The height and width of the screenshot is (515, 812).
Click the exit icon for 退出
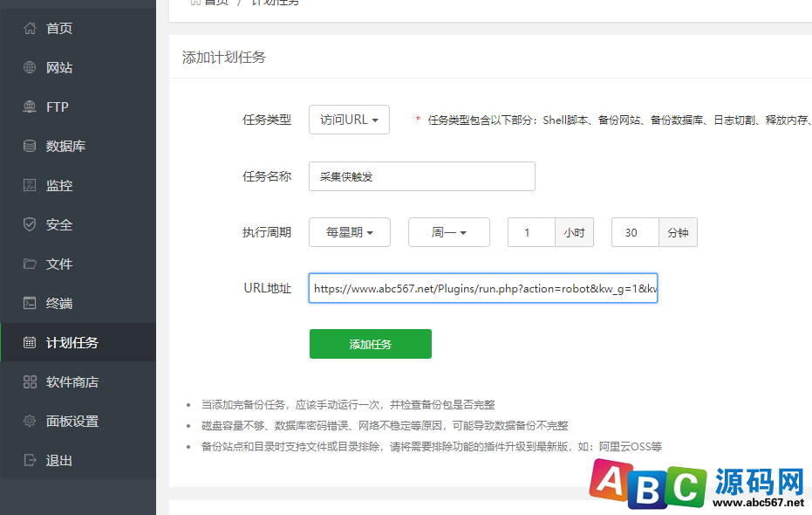[30, 461]
